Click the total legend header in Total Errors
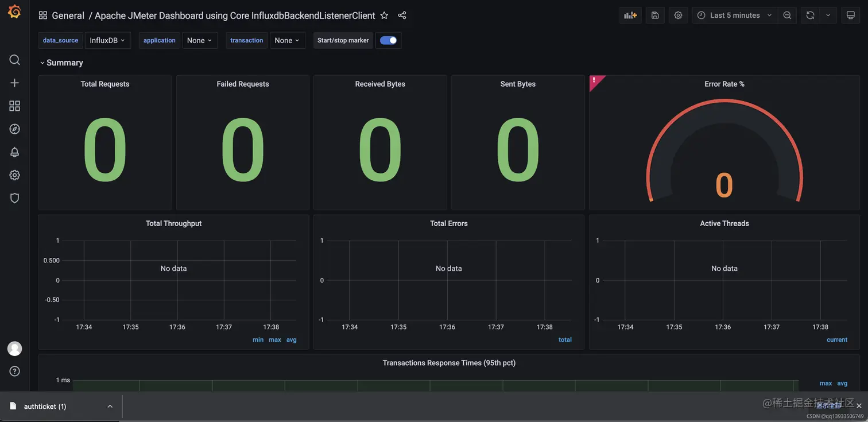Viewport: 868px width, 422px height. [x=565, y=340]
